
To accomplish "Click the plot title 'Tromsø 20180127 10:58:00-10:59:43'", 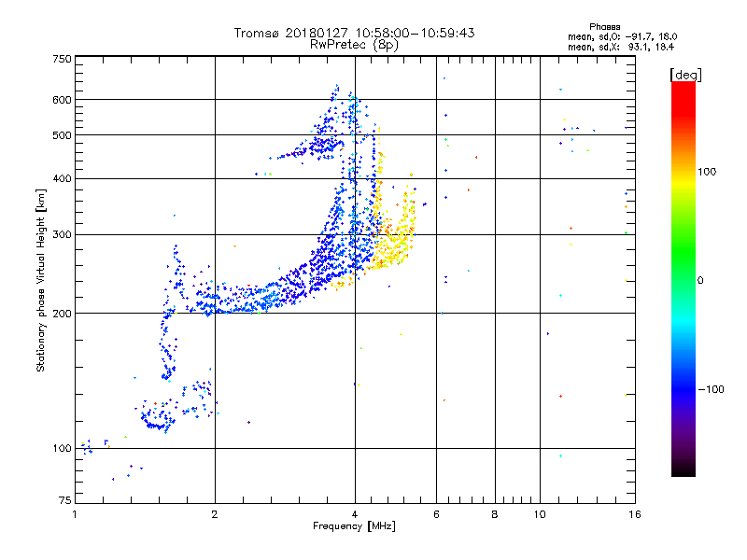I will [354, 33].
